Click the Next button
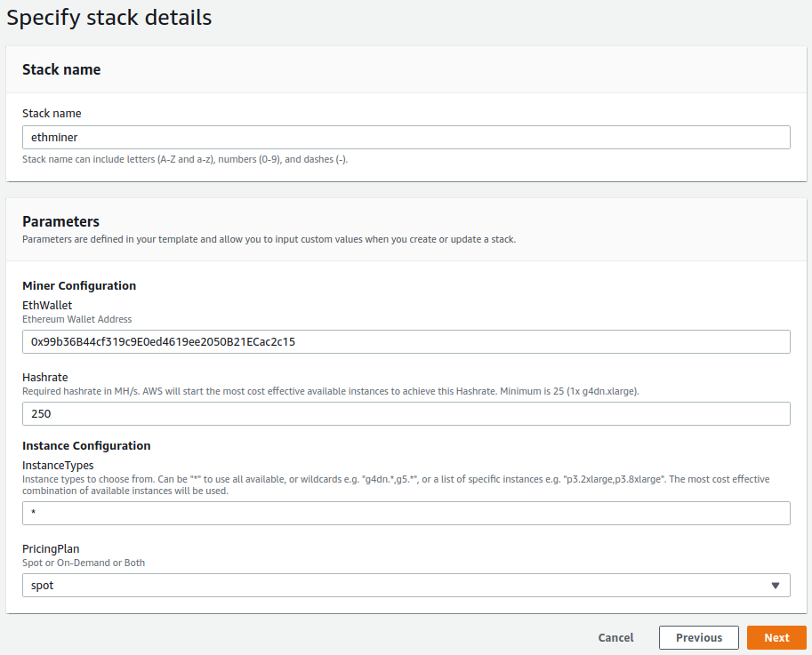 [776, 637]
